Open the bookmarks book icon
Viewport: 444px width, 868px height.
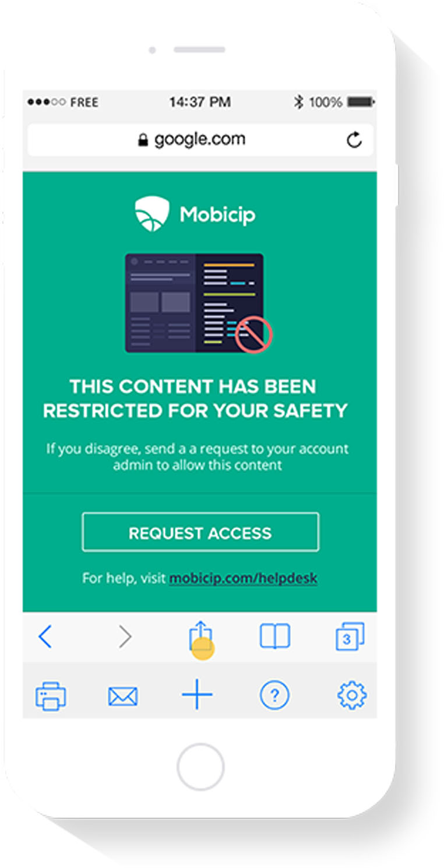(274, 637)
